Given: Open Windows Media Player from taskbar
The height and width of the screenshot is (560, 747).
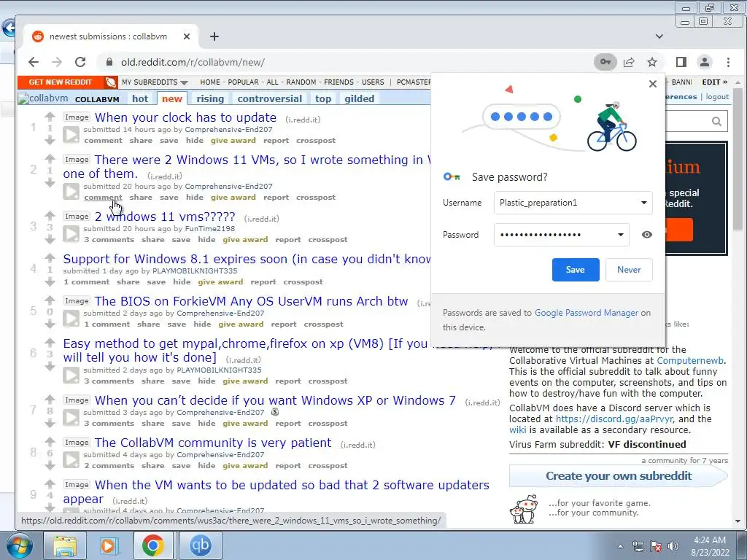Looking at the screenshot, I should point(109,545).
